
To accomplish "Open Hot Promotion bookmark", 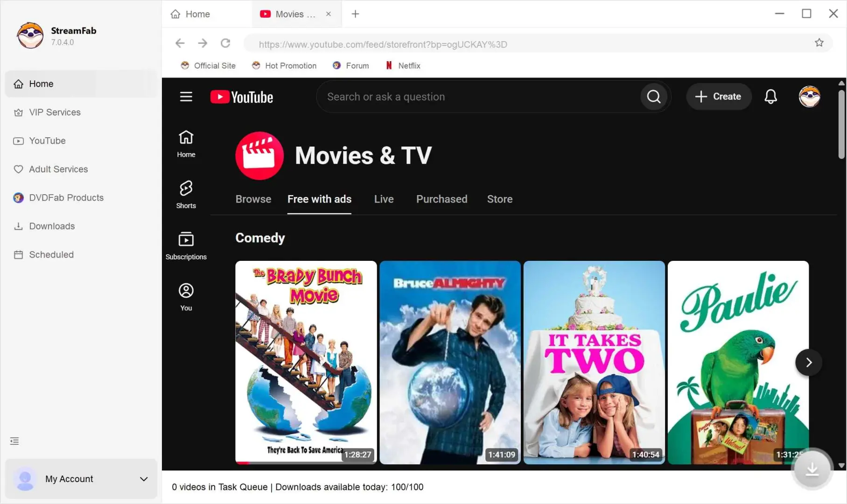I will (284, 66).
